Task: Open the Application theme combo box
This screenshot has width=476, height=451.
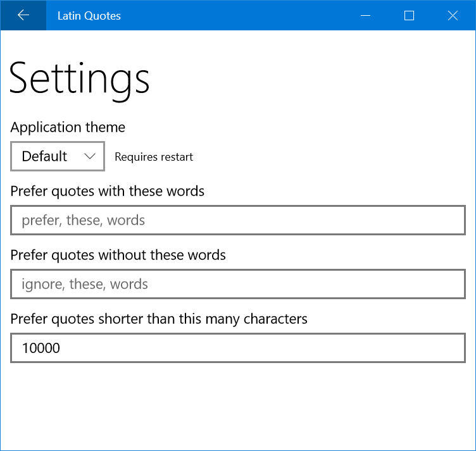Action: pyautogui.click(x=58, y=156)
